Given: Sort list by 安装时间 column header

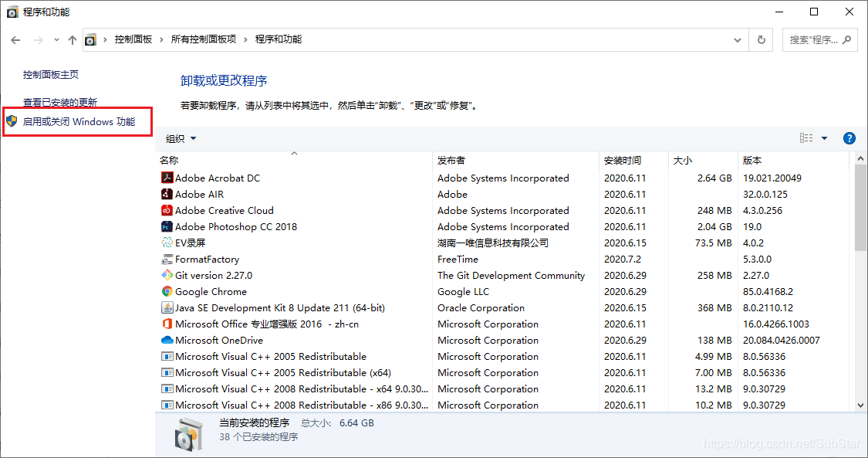Looking at the screenshot, I should point(634,160).
